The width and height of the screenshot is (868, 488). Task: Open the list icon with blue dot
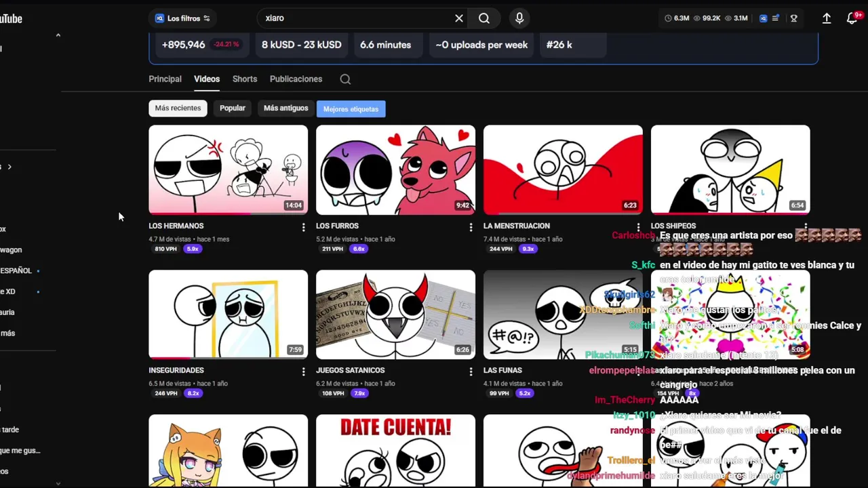point(776,18)
